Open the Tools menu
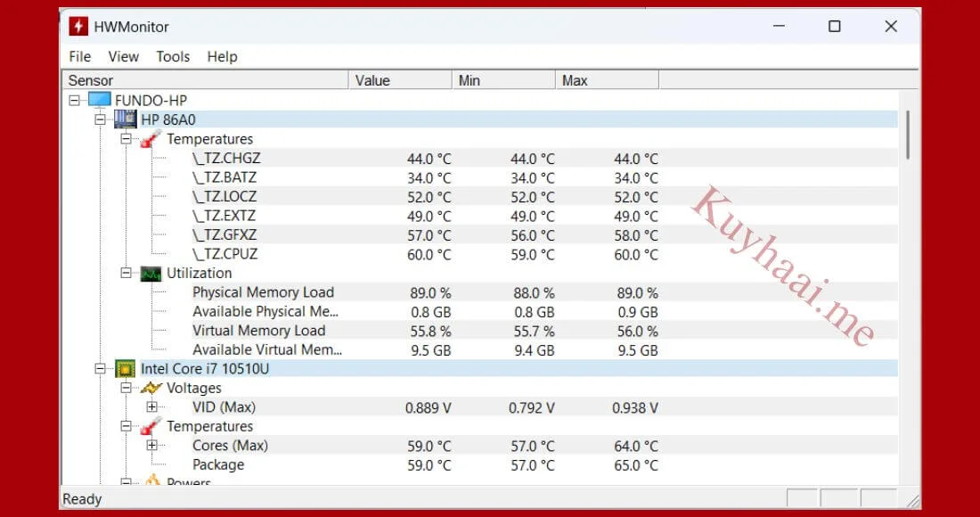 tap(173, 57)
